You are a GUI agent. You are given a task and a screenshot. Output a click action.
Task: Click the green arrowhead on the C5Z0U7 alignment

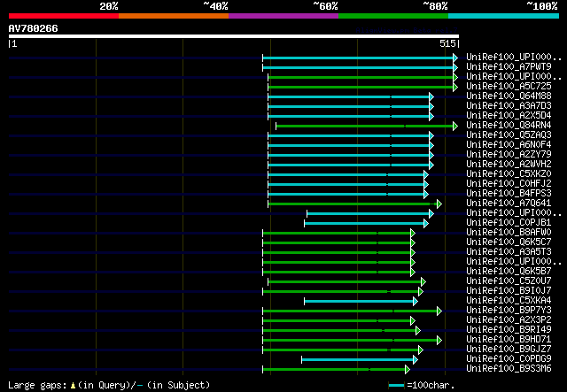pos(423,281)
